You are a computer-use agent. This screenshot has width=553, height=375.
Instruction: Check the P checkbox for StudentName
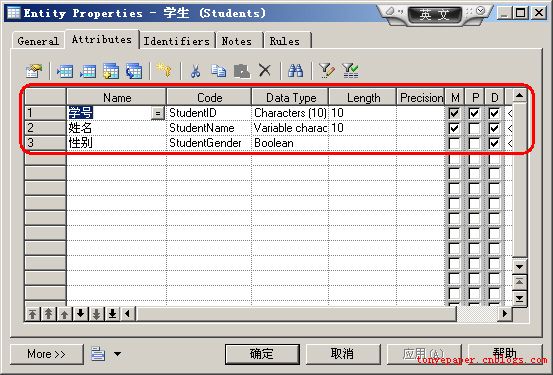point(474,128)
